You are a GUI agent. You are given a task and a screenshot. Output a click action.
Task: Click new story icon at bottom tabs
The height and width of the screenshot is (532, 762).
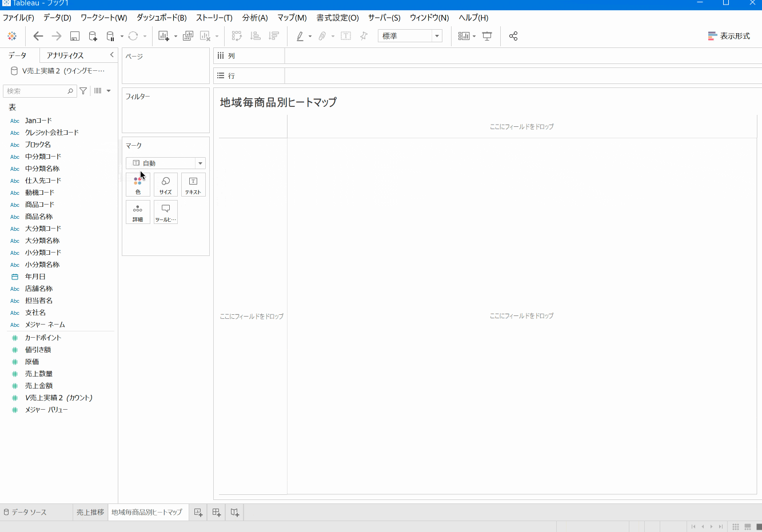coord(235,512)
